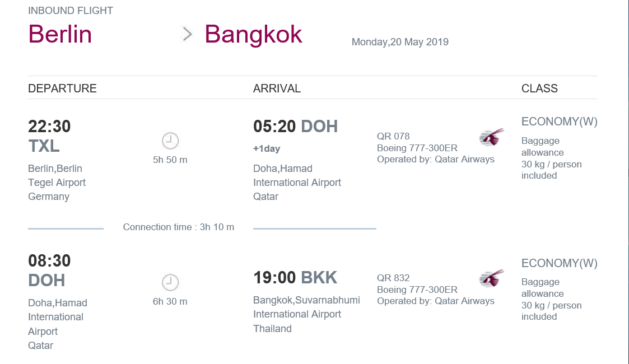Click the +1day arrival indicator
Image resolution: width=629 pixels, height=364 pixels.
tap(267, 149)
